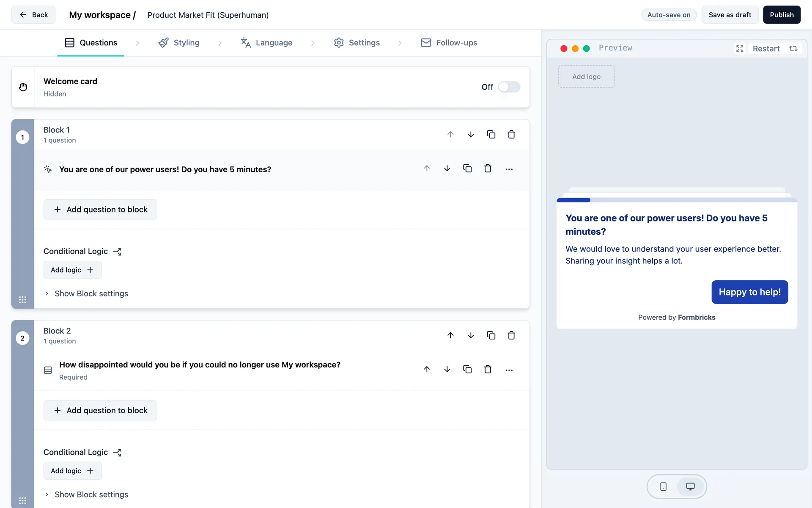Toggle the Welcome card switch on

pos(509,87)
